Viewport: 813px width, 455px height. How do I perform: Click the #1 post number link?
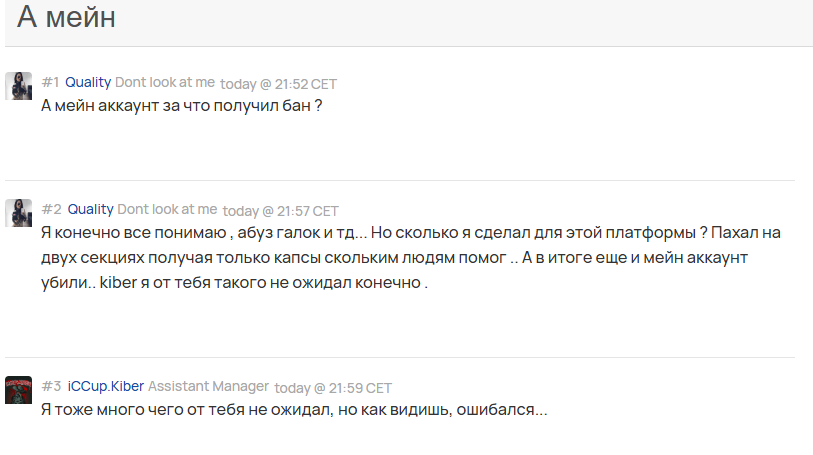click(x=50, y=82)
